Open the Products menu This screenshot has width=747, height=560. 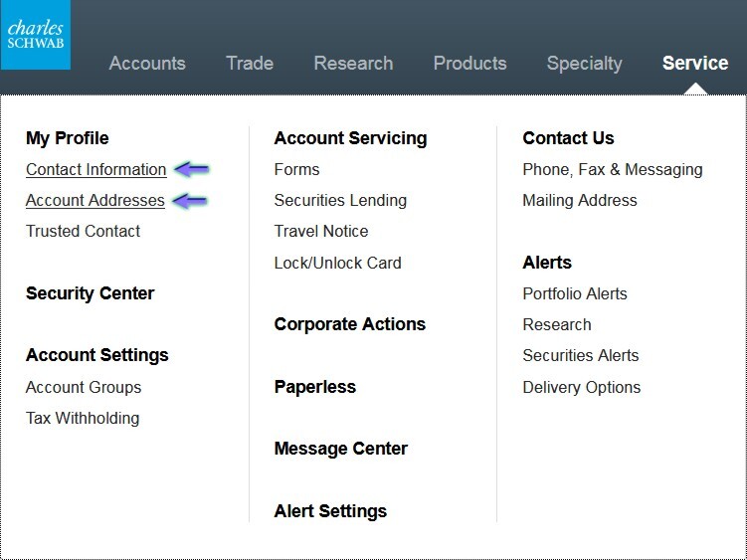(x=469, y=63)
